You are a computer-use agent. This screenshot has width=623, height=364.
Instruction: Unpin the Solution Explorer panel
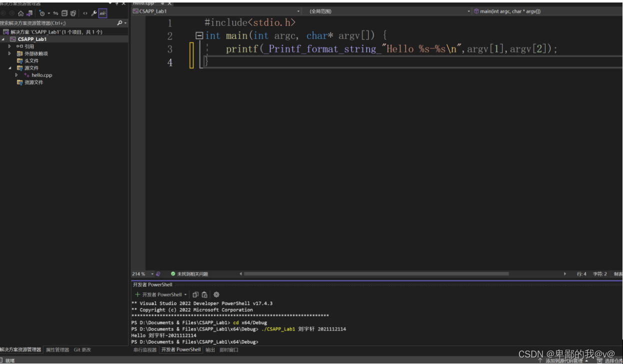(x=116, y=3)
